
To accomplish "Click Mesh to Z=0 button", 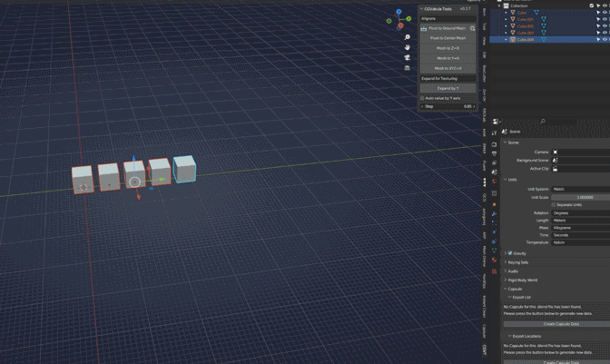I will coord(448,48).
